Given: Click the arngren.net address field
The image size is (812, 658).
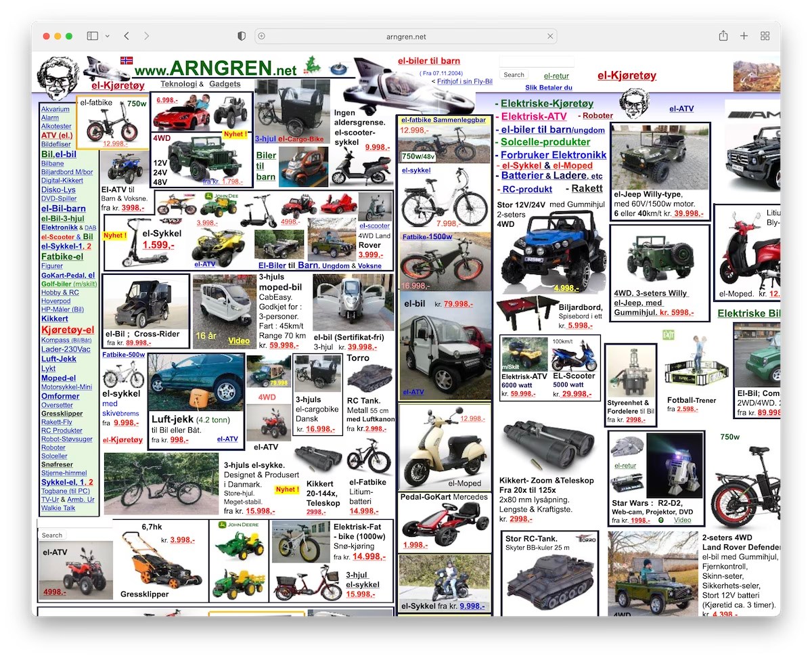Looking at the screenshot, I should pyautogui.click(x=406, y=37).
